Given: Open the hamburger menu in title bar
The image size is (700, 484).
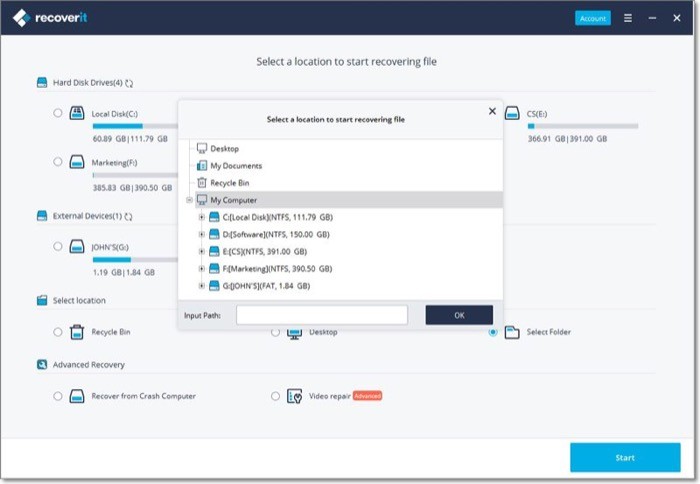Looking at the screenshot, I should pyautogui.click(x=628, y=18).
